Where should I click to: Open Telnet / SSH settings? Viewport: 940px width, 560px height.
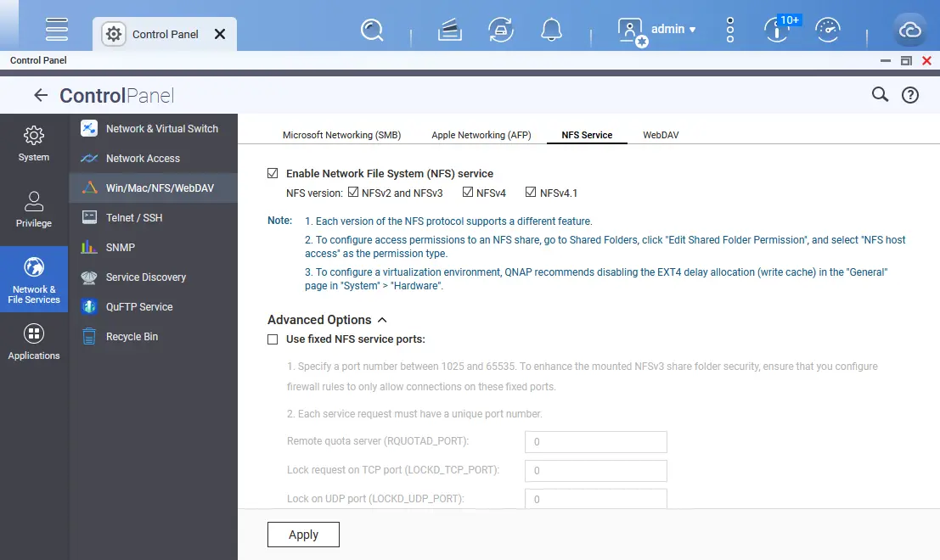tap(154, 217)
